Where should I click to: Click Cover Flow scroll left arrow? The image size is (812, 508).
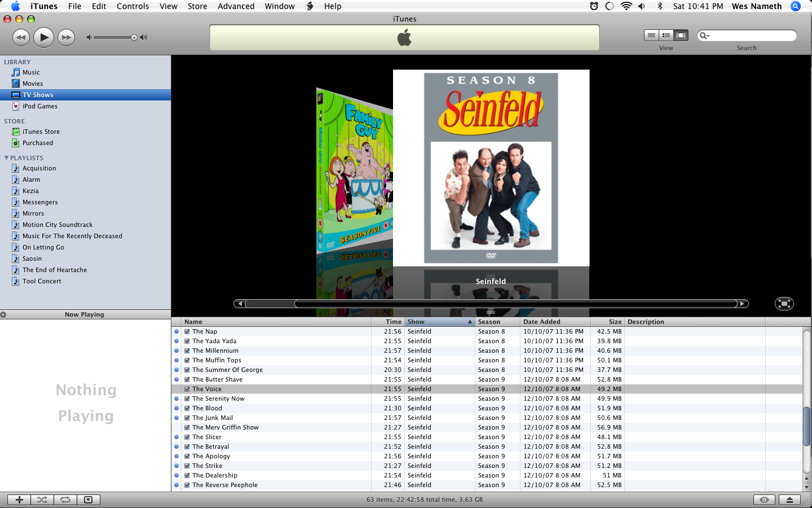[240, 304]
